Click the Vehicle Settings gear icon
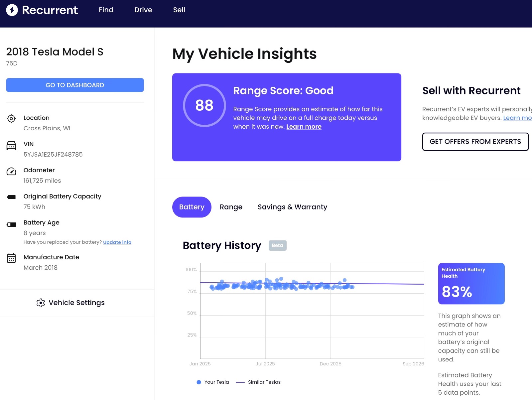Viewport: 532px width, 400px height. coord(41,303)
